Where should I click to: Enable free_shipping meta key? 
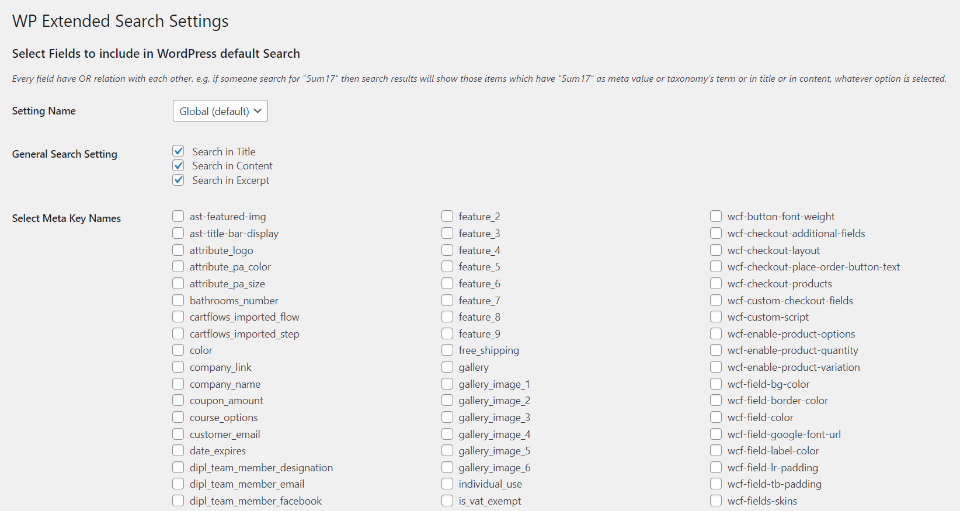point(448,350)
